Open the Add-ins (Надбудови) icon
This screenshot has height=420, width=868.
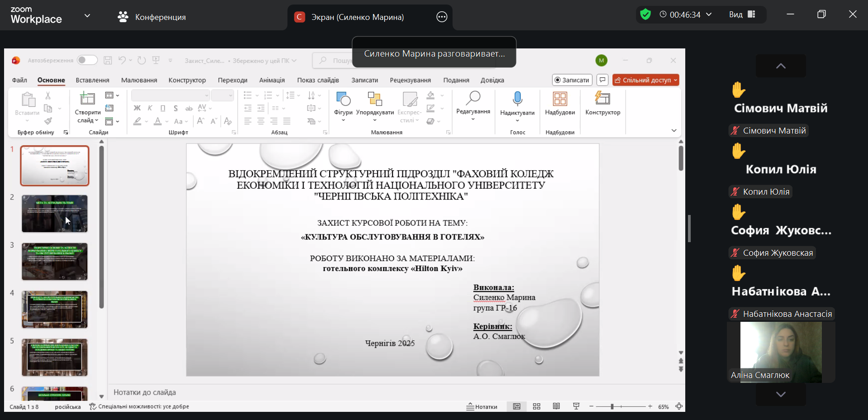click(x=560, y=99)
